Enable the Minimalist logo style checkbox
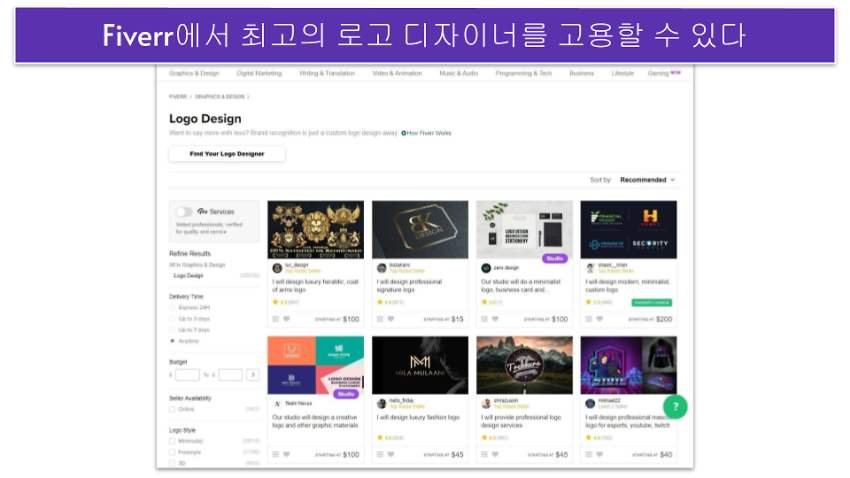This screenshot has height=478, width=850. (172, 440)
